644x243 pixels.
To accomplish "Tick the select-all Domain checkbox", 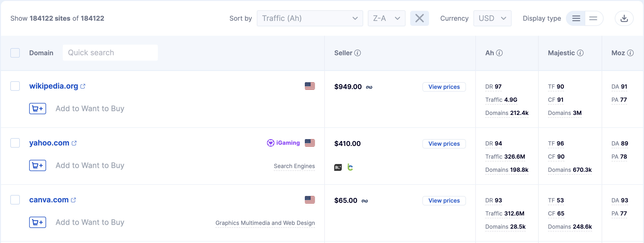I will [15, 53].
